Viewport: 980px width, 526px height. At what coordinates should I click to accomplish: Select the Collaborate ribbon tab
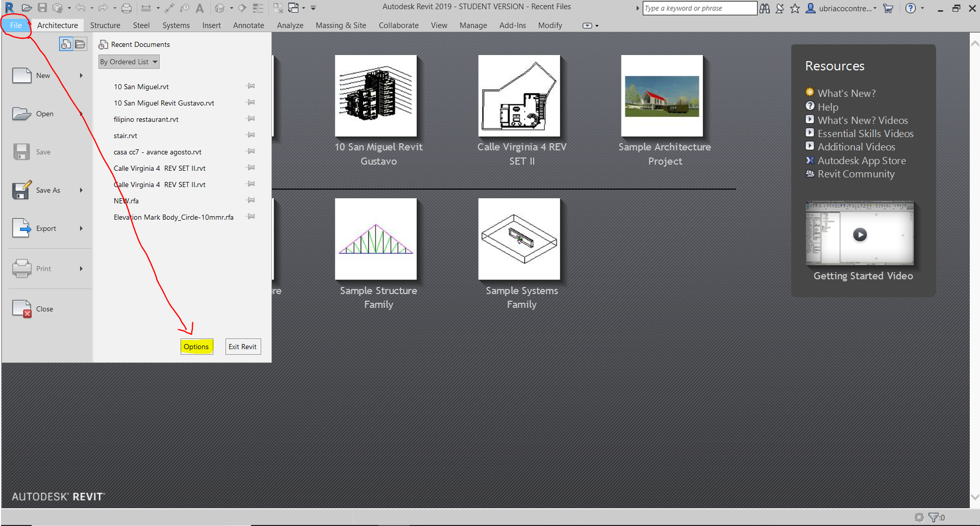[x=398, y=25]
